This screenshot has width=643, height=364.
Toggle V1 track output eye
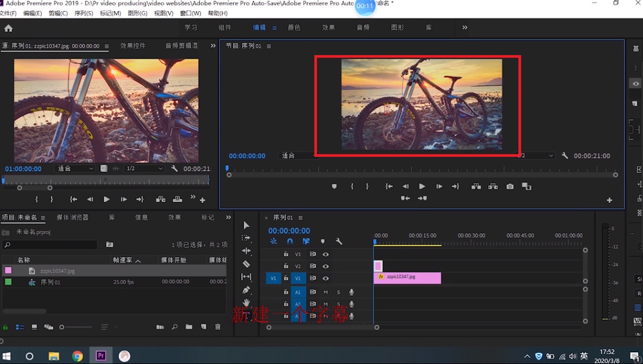pyautogui.click(x=325, y=278)
